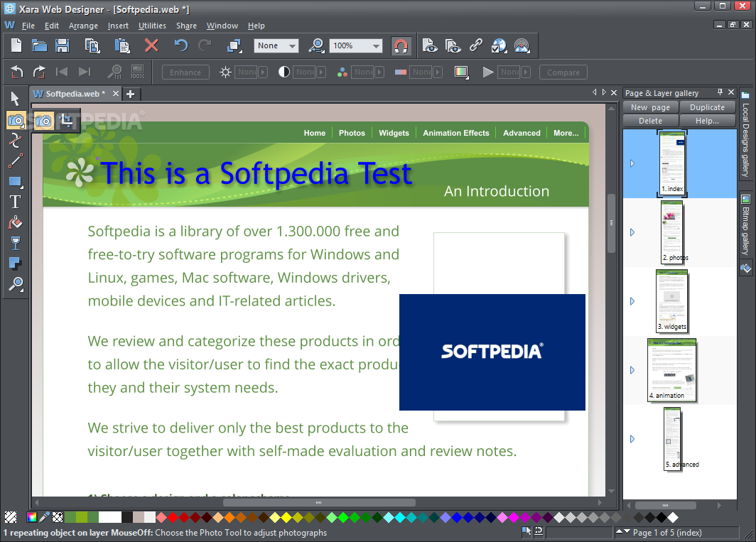Viewport: 756px width, 542px height.
Task: Click the rotate left icon
Action: pos(17,72)
